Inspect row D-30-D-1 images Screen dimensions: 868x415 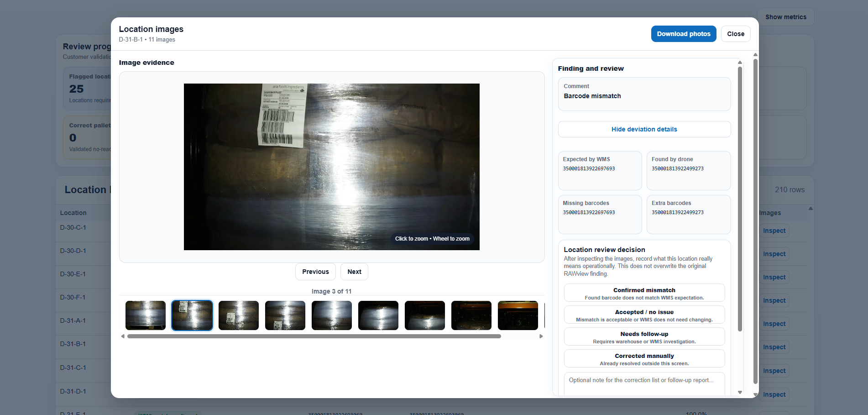[774, 254]
